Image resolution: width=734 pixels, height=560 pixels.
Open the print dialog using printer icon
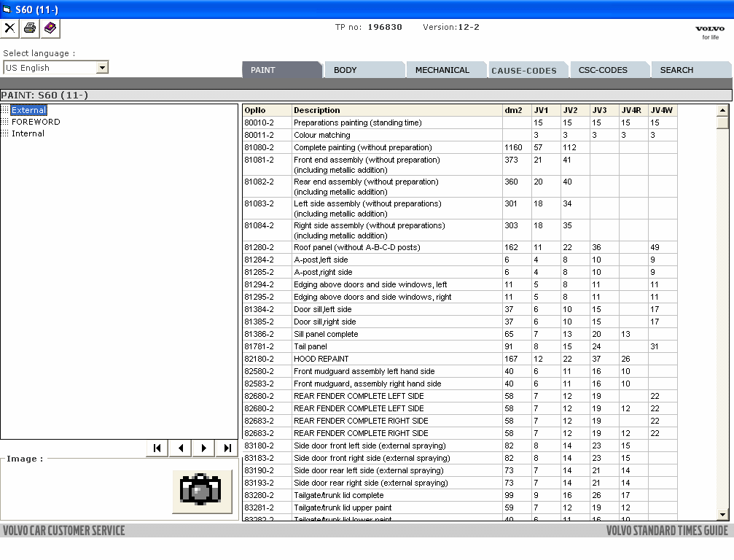28,29
